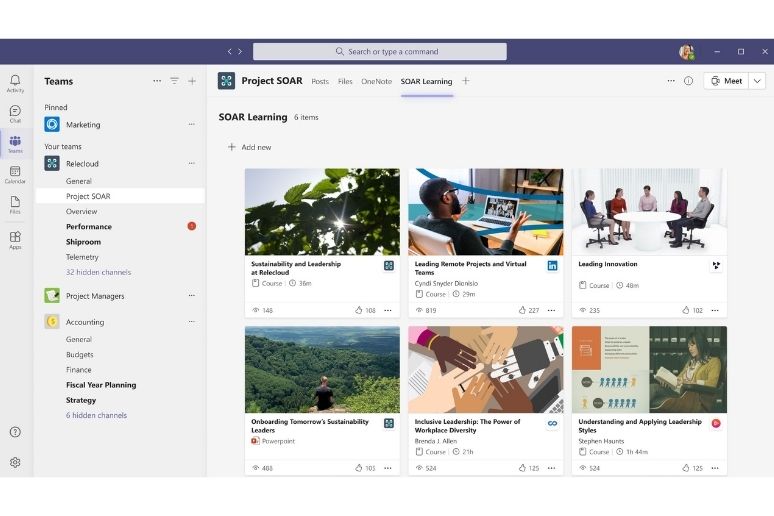
Task: Expand 6 hidden channels under Accounting
Action: pyautogui.click(x=96, y=415)
